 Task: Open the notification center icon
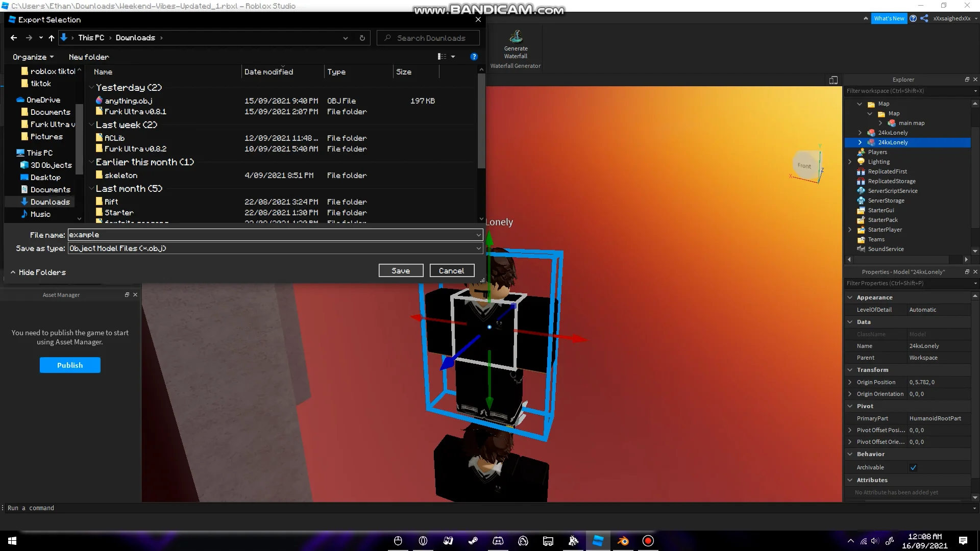[963, 541]
